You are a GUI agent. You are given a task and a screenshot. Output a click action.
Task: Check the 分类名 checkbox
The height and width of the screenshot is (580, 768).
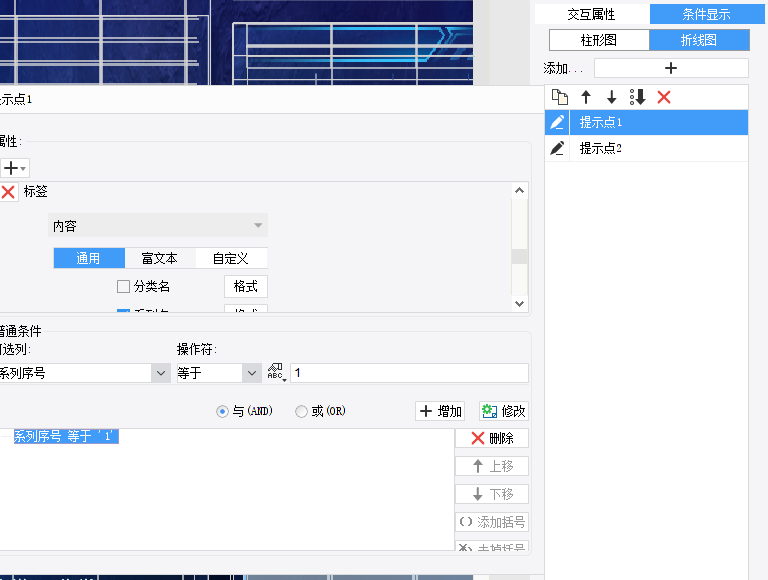tap(123, 286)
